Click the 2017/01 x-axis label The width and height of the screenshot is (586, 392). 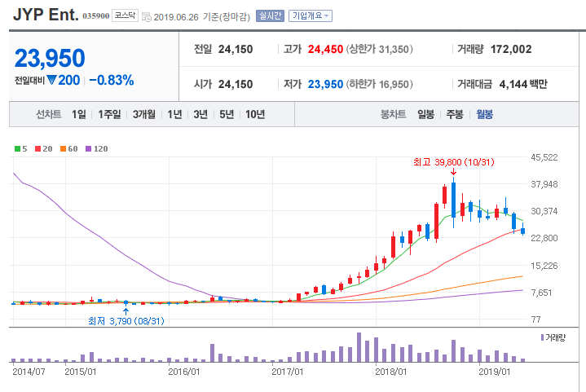coord(288,372)
